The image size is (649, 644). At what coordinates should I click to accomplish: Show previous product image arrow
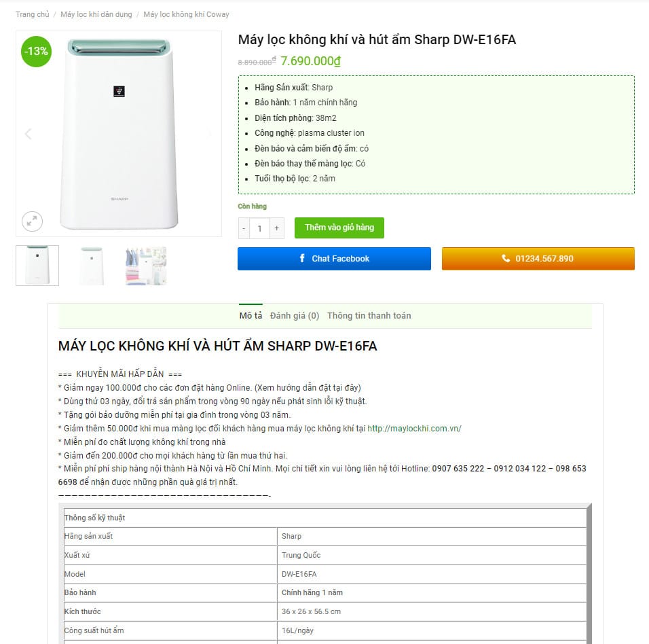(x=28, y=134)
